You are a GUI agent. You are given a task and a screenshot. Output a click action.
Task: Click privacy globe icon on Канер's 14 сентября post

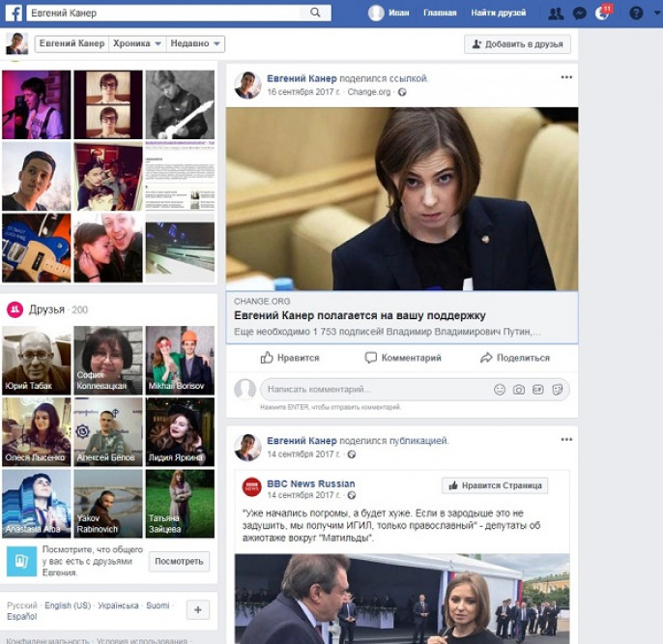(x=351, y=454)
